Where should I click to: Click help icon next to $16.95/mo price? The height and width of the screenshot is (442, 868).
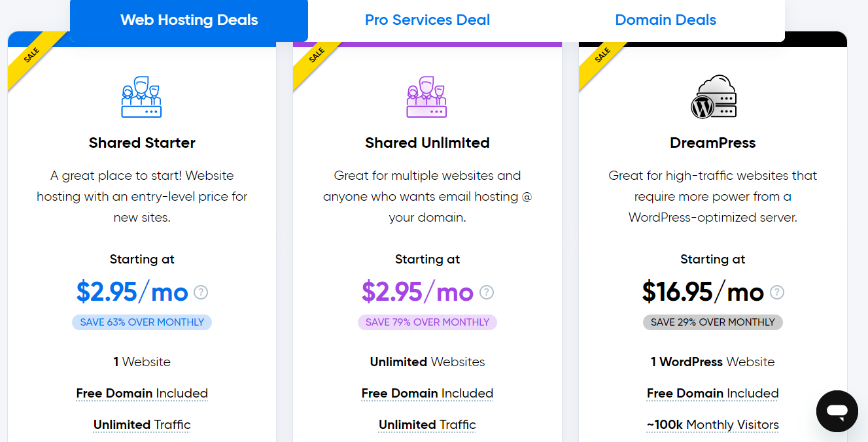click(x=777, y=292)
